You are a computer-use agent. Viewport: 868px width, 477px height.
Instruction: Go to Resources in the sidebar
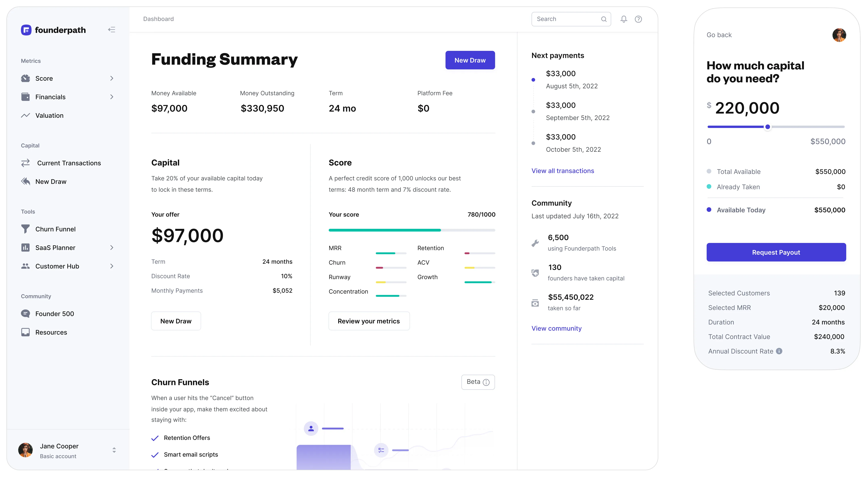51,332
